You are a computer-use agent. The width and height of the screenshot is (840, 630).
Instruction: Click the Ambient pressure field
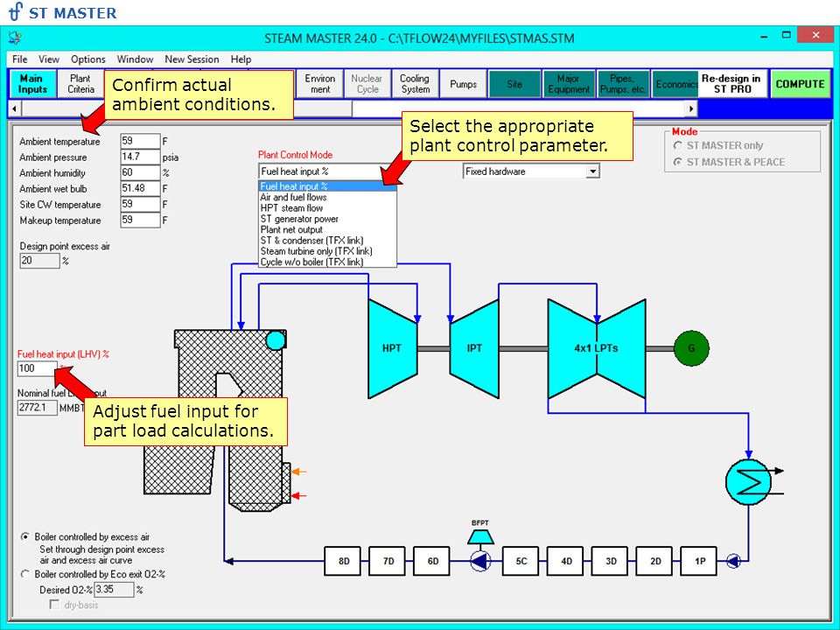click(x=140, y=157)
